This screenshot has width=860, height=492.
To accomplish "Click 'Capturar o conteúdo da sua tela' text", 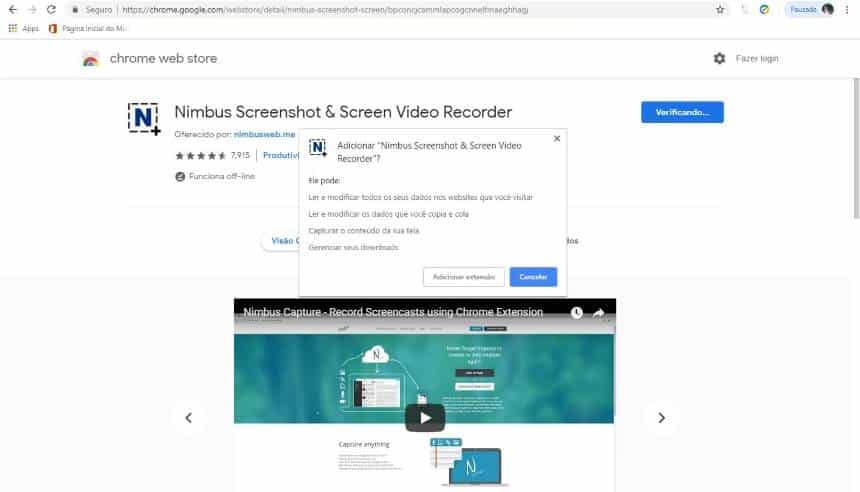I will click(364, 231).
